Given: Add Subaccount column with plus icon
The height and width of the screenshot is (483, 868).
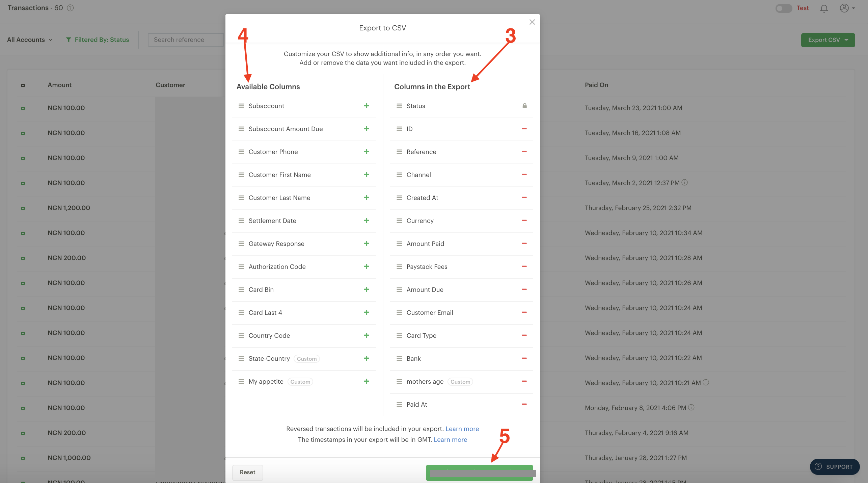Looking at the screenshot, I should coord(367,106).
